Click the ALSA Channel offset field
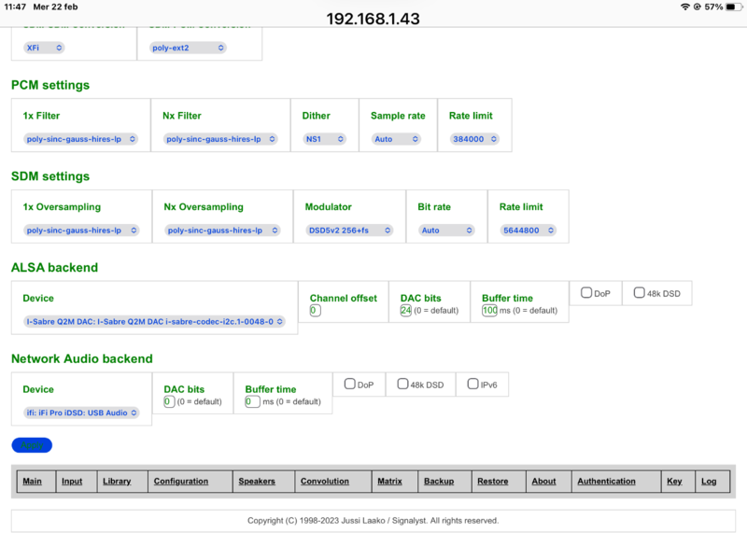Image resolution: width=747 pixels, height=560 pixels. click(x=316, y=311)
